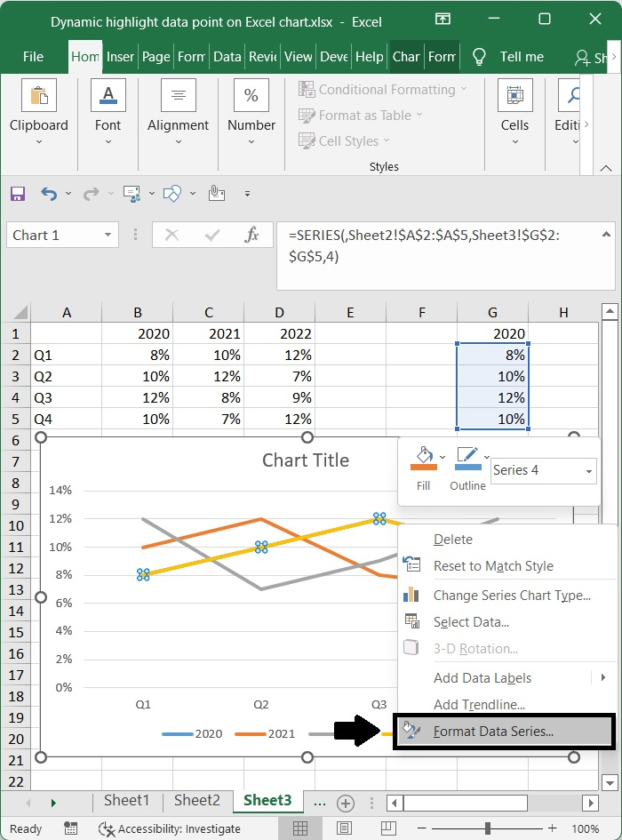Open Conditional Formatting dropdown
The width and height of the screenshot is (622, 840).
click(x=382, y=90)
